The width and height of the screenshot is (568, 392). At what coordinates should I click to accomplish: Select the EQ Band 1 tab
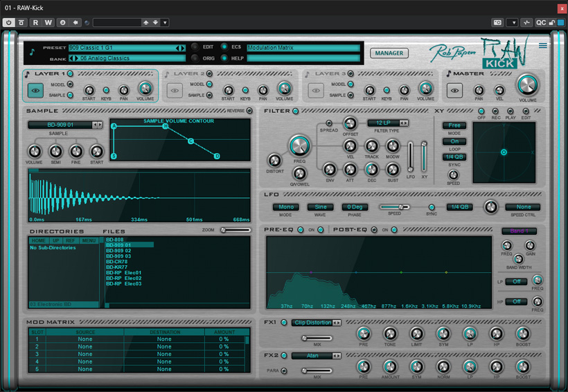[519, 231]
